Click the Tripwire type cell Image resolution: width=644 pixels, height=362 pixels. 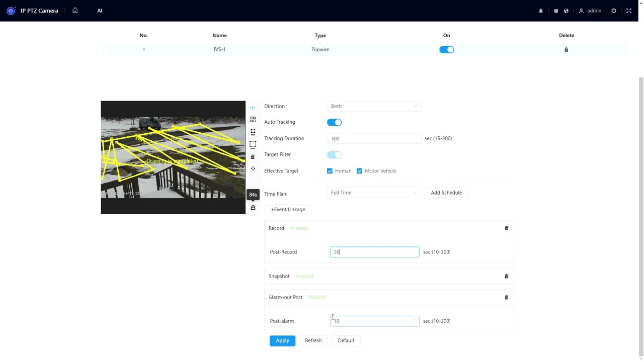coord(320,49)
